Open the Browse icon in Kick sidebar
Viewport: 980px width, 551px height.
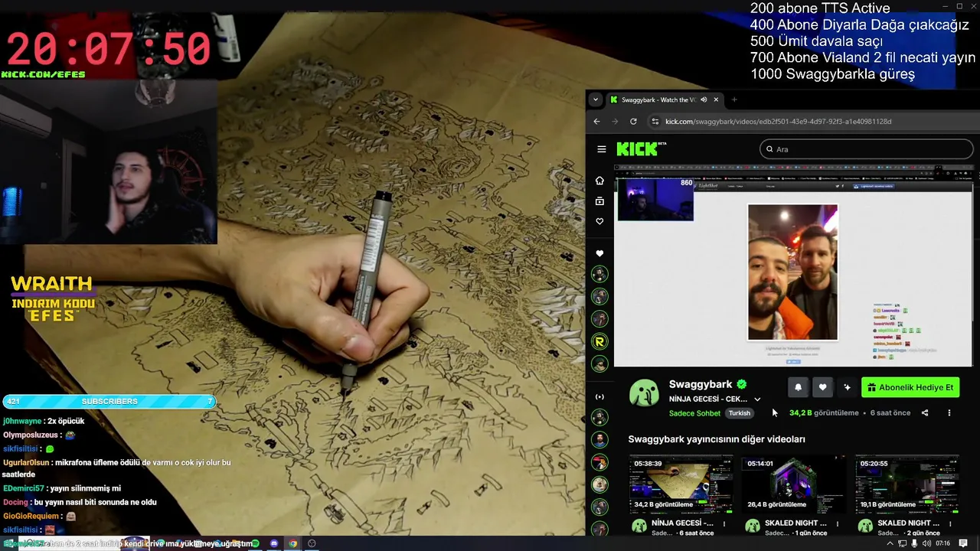pyautogui.click(x=599, y=201)
